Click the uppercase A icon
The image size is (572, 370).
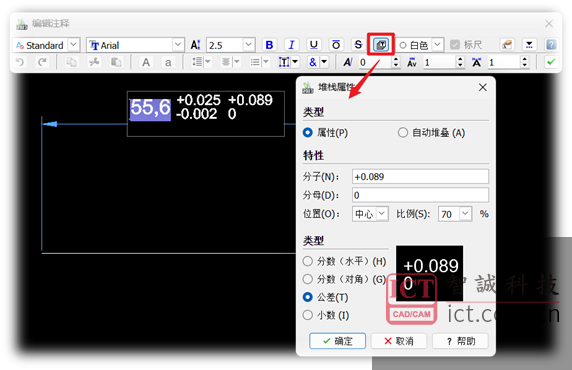coord(146,62)
